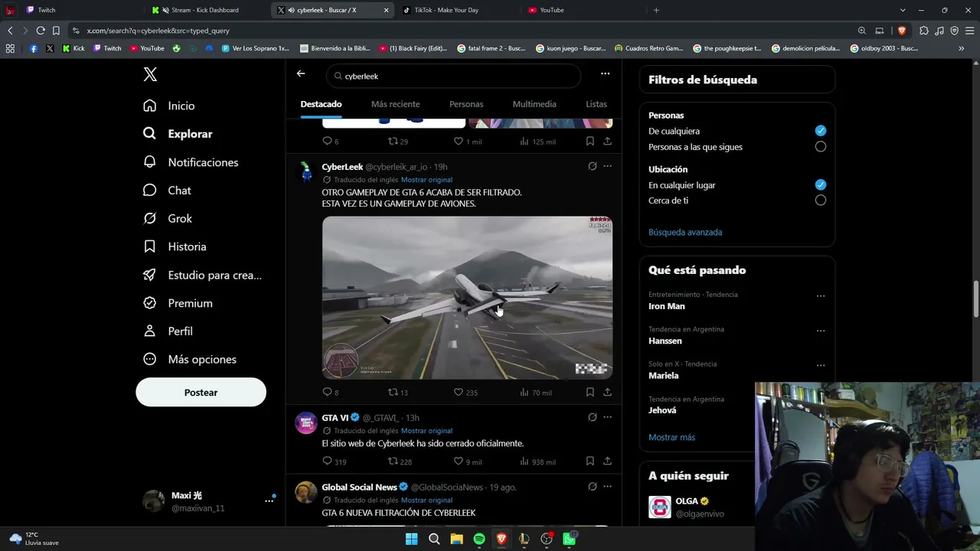The image size is (980, 551).
Task: Repost the GTA VI tweet with 228 reposts
Action: click(393, 461)
